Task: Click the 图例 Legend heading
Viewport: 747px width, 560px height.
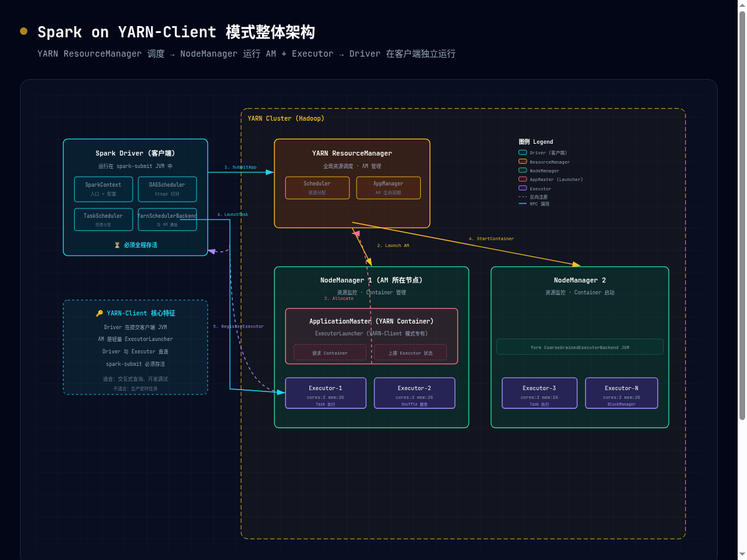Action: 536,142
